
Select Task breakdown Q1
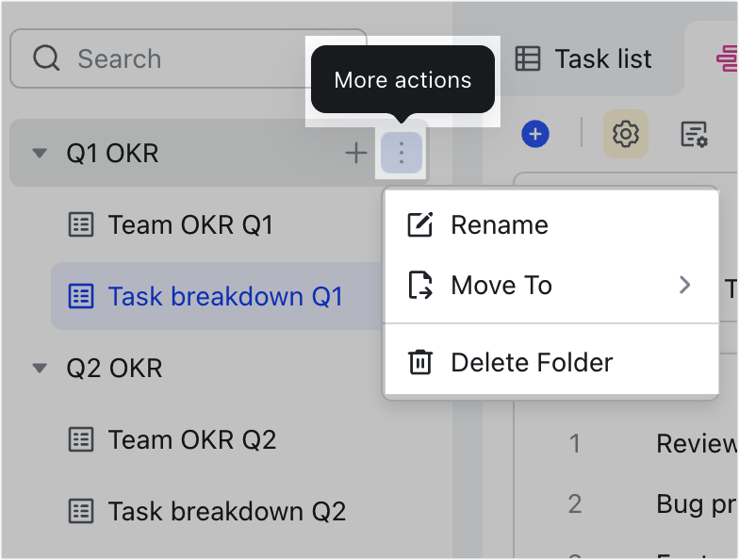[216, 296]
